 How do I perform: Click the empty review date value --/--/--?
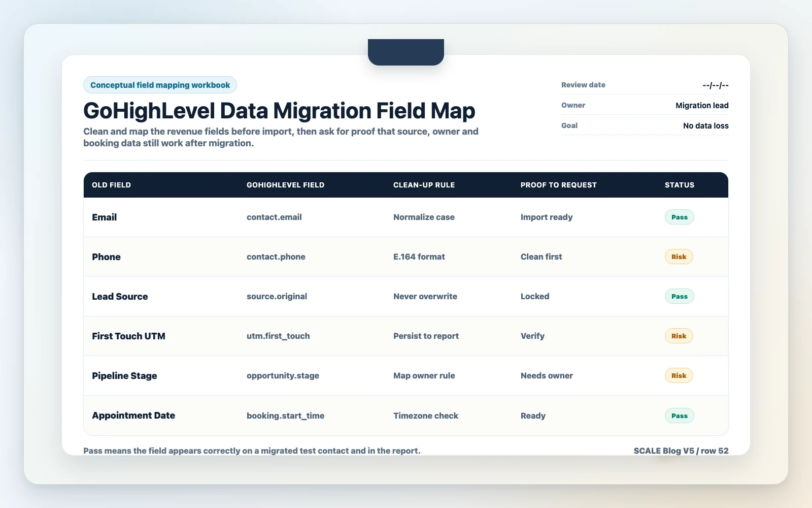coord(716,85)
